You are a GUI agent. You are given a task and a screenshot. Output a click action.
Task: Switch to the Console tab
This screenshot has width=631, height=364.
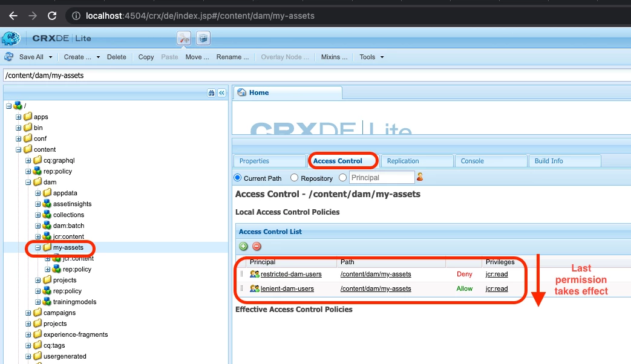click(491, 161)
